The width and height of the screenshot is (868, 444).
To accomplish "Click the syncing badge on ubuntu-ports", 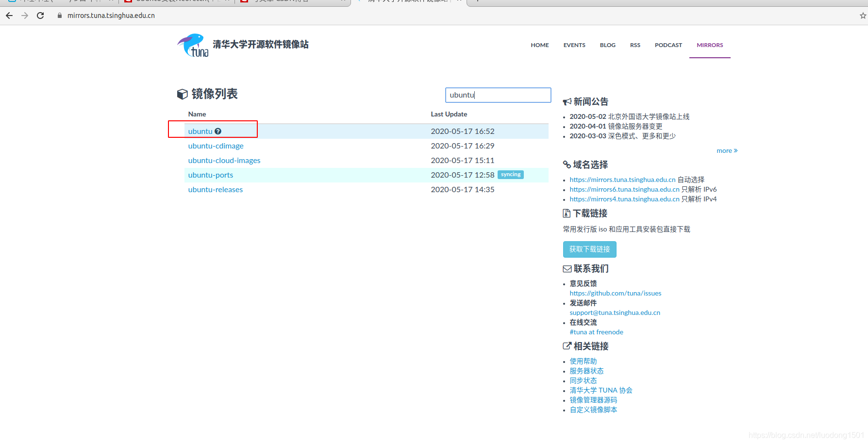I will [511, 175].
